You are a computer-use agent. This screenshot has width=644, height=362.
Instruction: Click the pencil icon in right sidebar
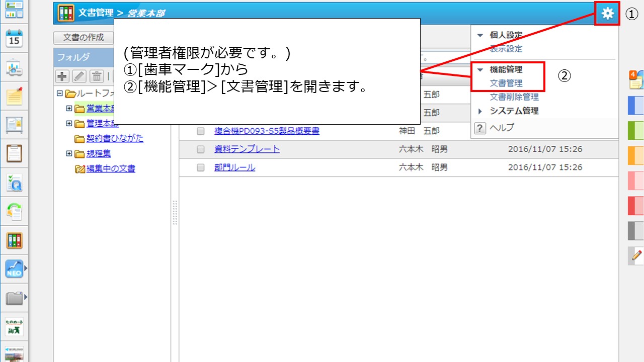[636, 255]
